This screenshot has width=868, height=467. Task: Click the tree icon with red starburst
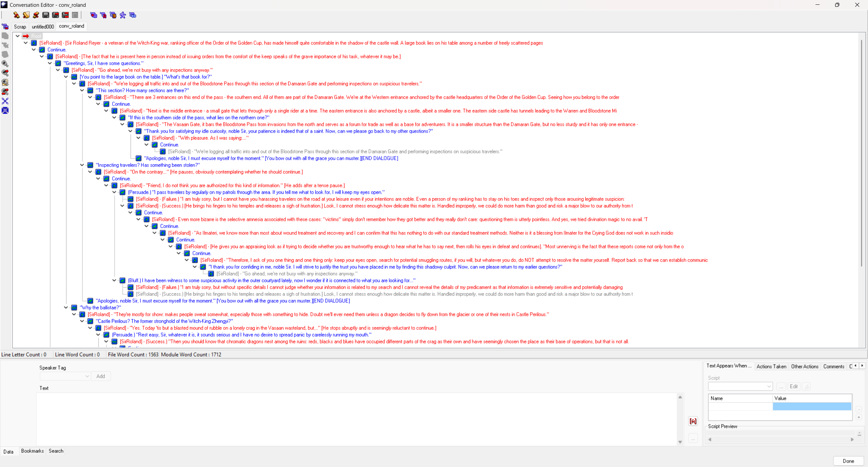(94, 15)
